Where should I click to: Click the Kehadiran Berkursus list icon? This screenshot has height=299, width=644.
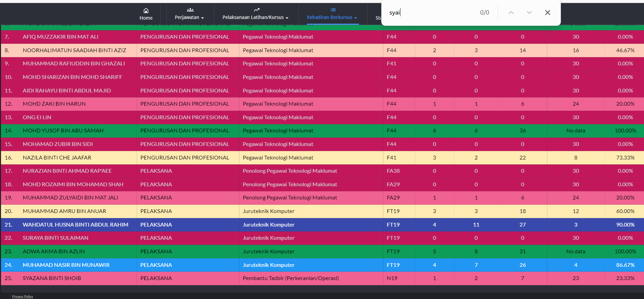[333, 10]
